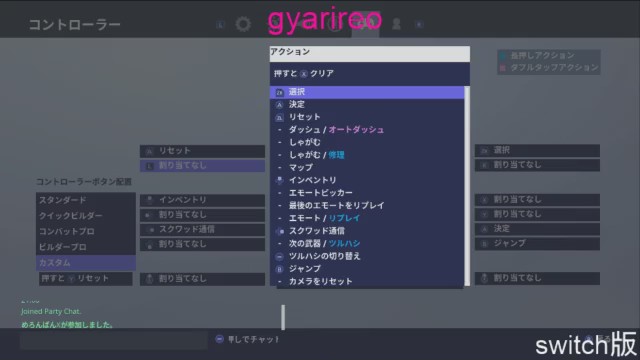640x360 pixels.
Task: Select the 選択 action entry
Action: 367,92
